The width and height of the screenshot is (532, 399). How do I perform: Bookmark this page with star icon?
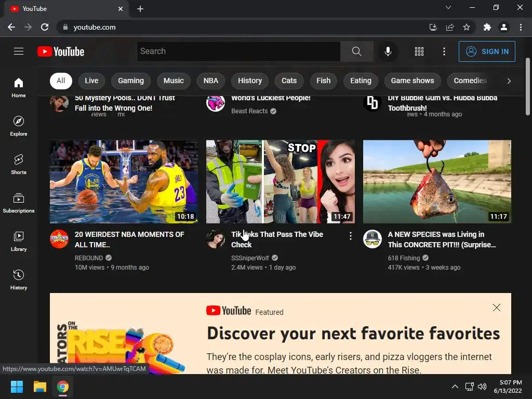[467, 27]
